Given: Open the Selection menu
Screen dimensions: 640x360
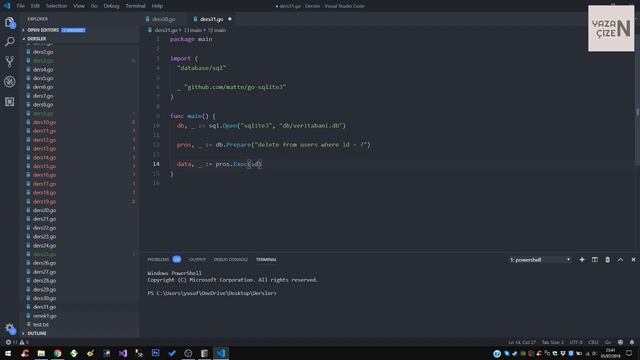Looking at the screenshot, I should click(x=56, y=6).
